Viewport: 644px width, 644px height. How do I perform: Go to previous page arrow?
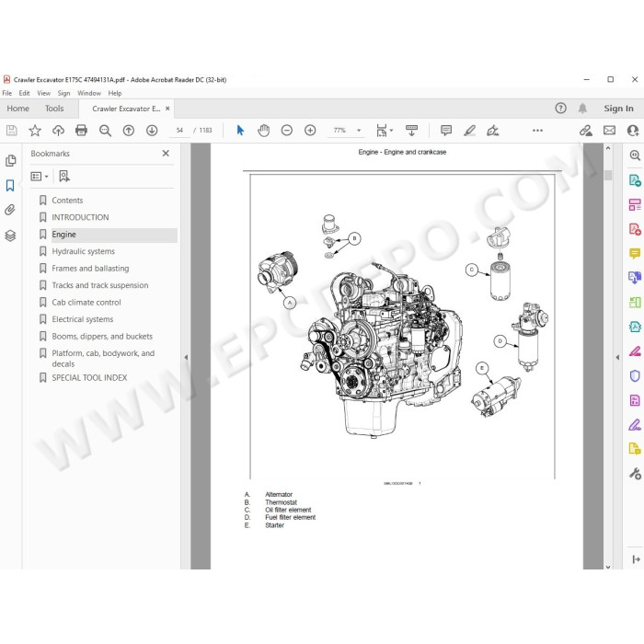point(129,131)
